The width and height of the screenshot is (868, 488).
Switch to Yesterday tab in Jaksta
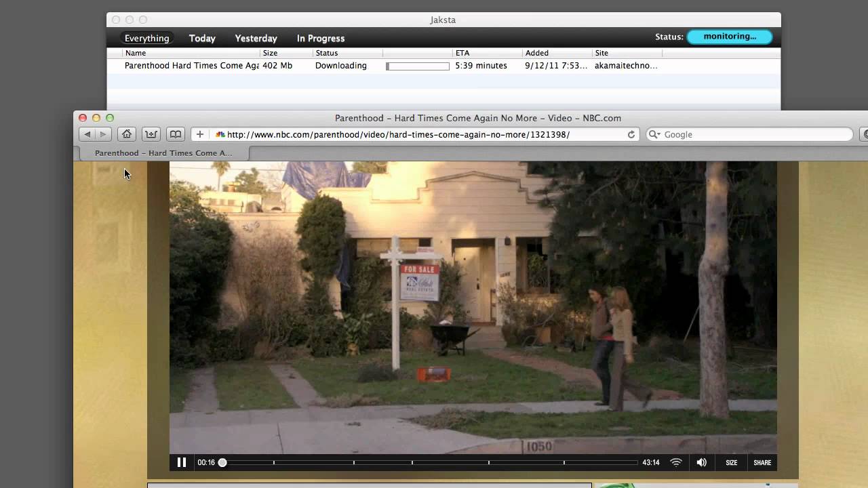click(256, 38)
